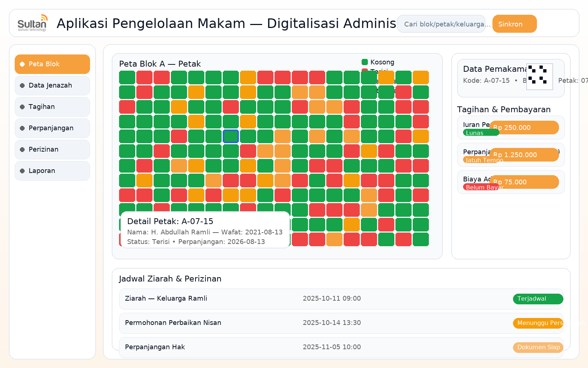Click the Data Jenazah sidebar icon
Image resolution: width=588 pixels, height=368 pixels.
point(22,85)
